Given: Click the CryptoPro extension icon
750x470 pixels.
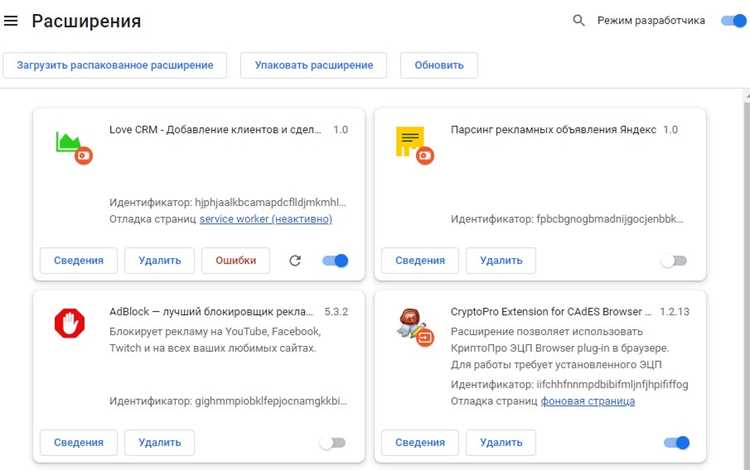Looking at the screenshot, I should tap(415, 328).
